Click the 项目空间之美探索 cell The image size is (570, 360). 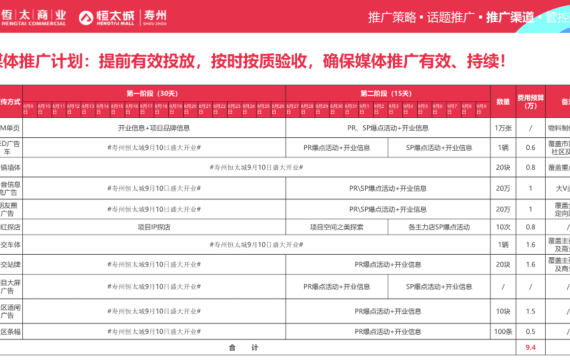[337, 227]
